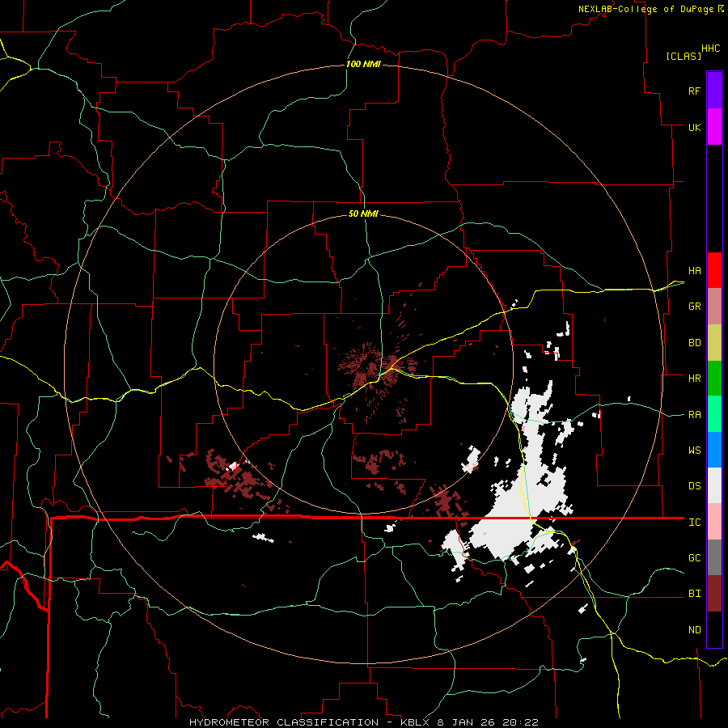Click the 50 NMI range ring label
The width and height of the screenshot is (728, 728).
coord(363,214)
